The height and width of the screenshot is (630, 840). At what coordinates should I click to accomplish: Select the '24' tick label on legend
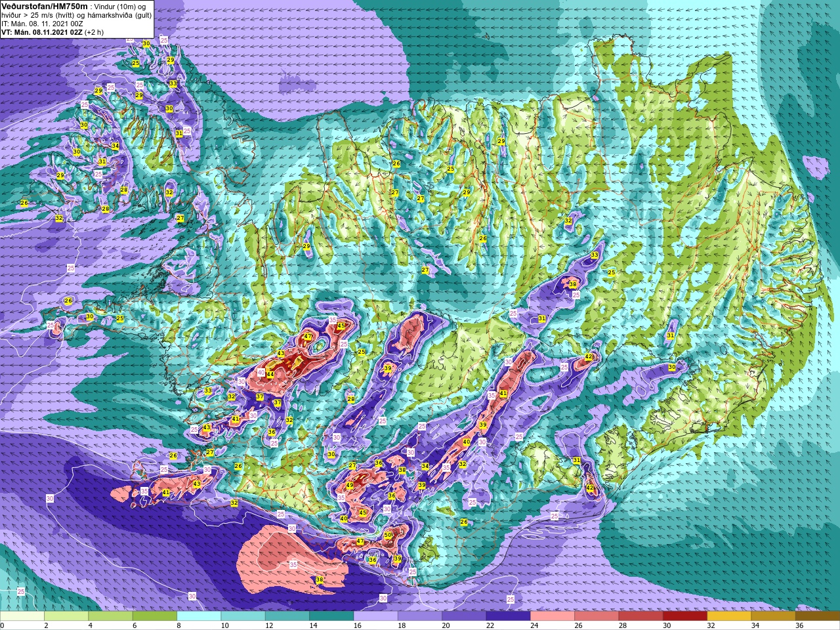pyautogui.click(x=534, y=625)
